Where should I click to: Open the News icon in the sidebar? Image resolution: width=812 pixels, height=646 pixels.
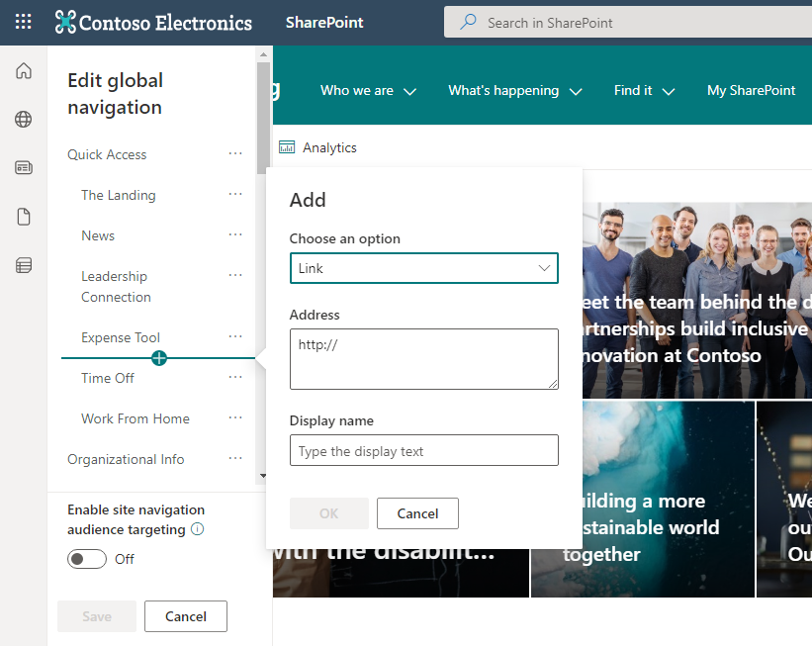(x=23, y=167)
